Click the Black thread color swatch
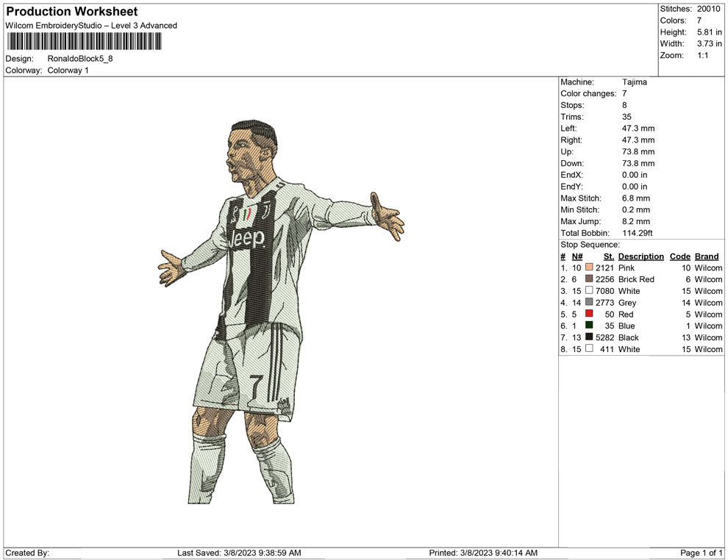728x560 pixels. point(589,337)
